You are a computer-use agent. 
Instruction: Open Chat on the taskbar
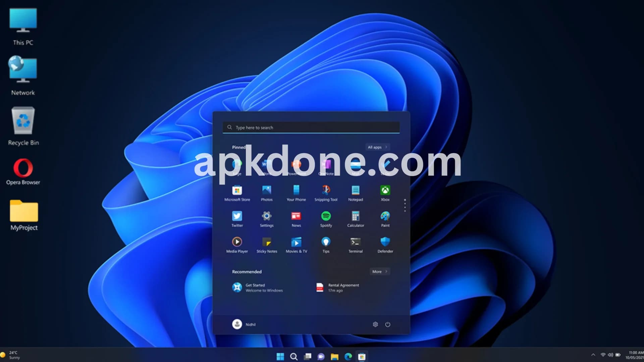coord(321,356)
